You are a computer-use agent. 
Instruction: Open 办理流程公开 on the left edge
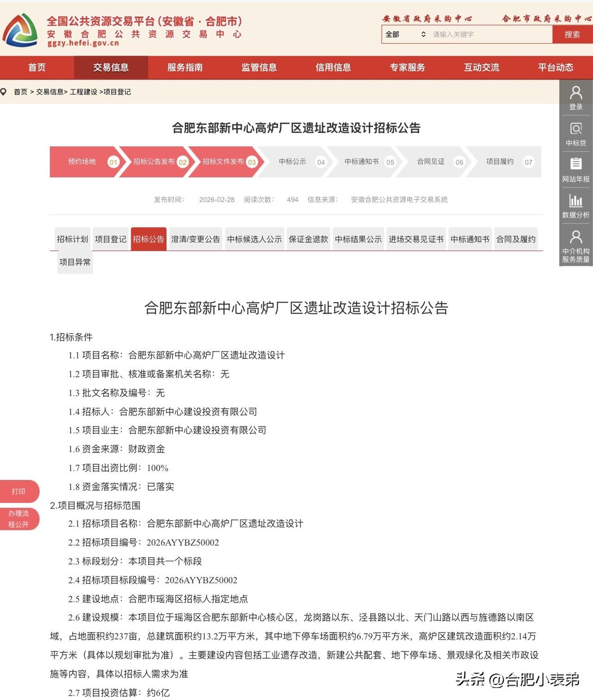pos(19,518)
